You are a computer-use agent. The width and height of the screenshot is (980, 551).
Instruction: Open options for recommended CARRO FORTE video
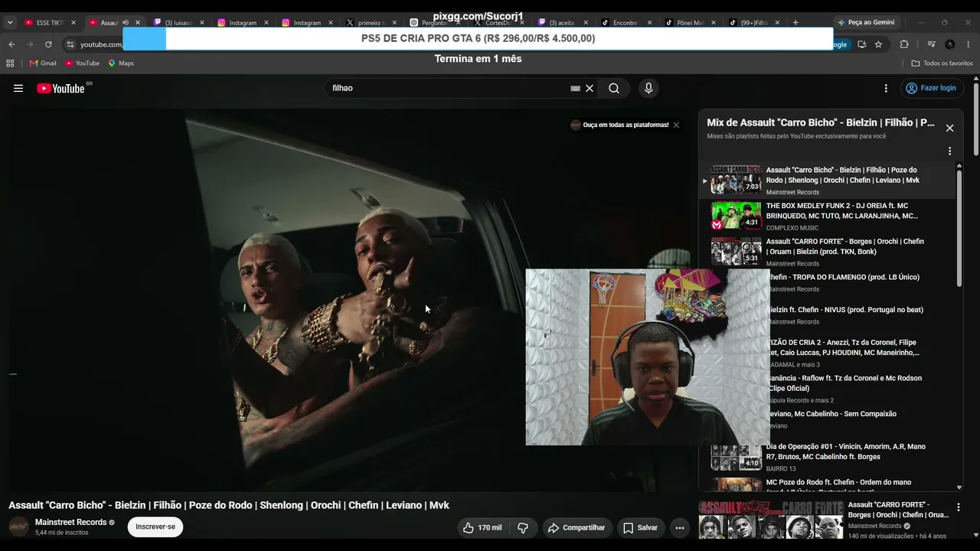coord(958,507)
